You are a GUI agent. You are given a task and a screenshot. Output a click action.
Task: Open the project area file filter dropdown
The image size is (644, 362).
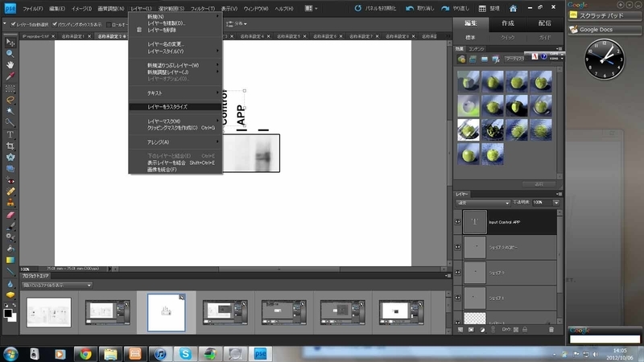[x=57, y=286]
